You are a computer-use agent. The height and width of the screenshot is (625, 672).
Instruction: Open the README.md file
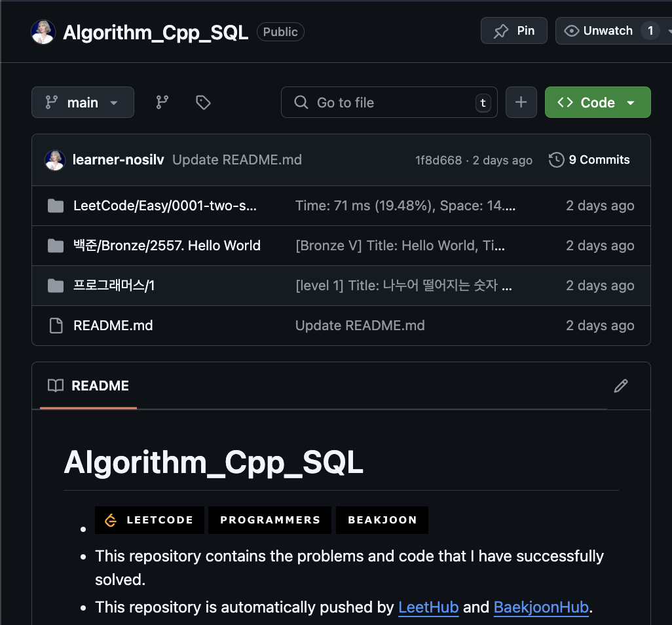113,326
